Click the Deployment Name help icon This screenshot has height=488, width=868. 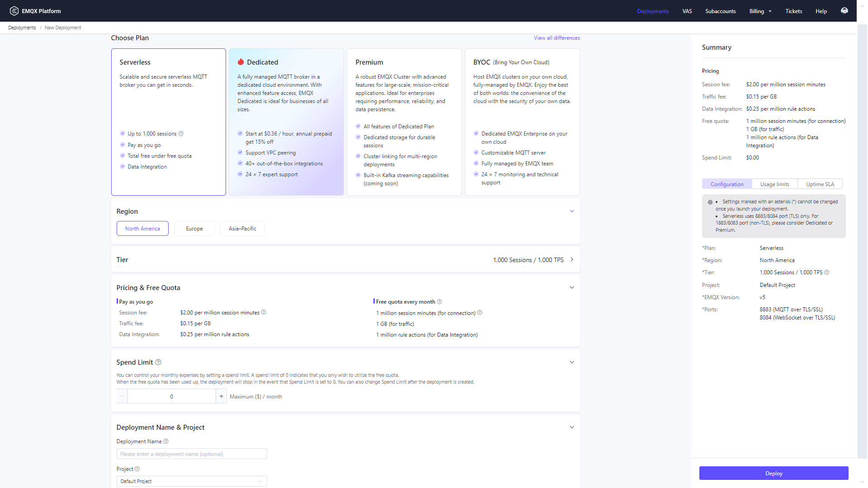(x=166, y=441)
